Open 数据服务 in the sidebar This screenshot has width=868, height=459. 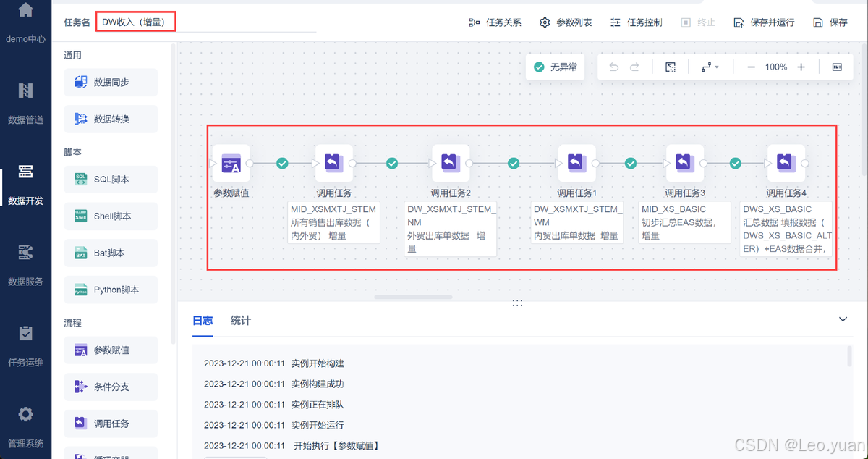click(x=25, y=264)
